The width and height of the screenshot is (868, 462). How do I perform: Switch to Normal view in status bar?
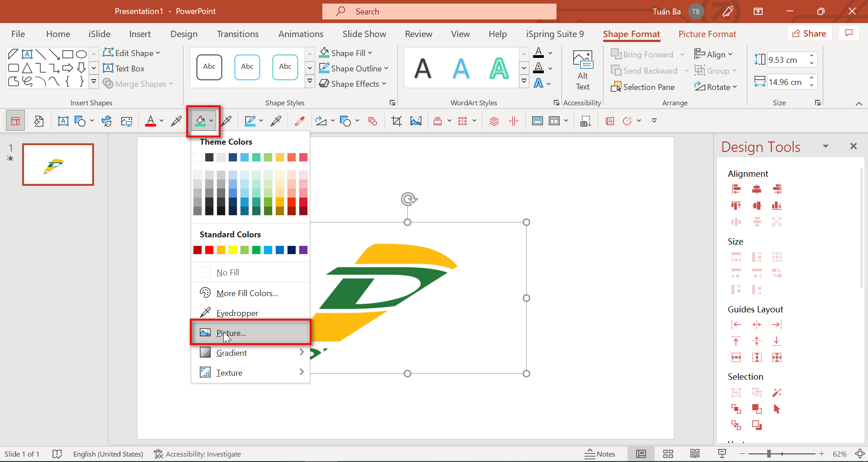coord(641,454)
